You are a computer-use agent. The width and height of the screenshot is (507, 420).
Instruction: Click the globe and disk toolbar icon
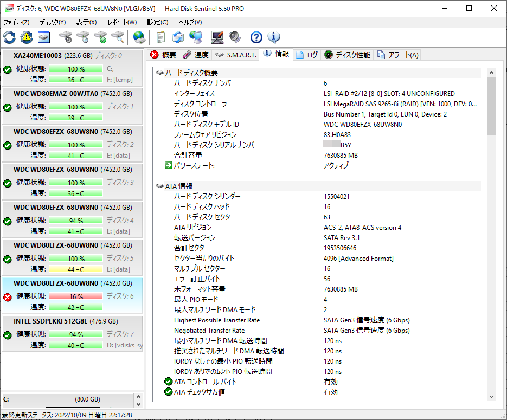coord(139,37)
